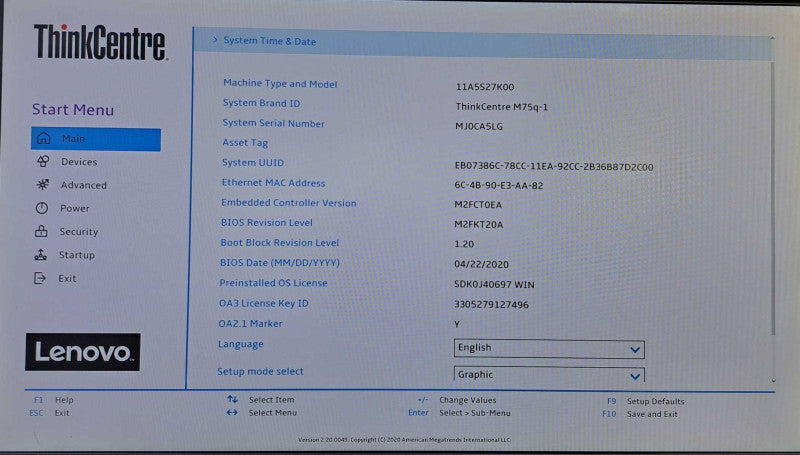Image resolution: width=800 pixels, height=455 pixels.
Task: Click F10 Save and Exit
Action: point(640,414)
